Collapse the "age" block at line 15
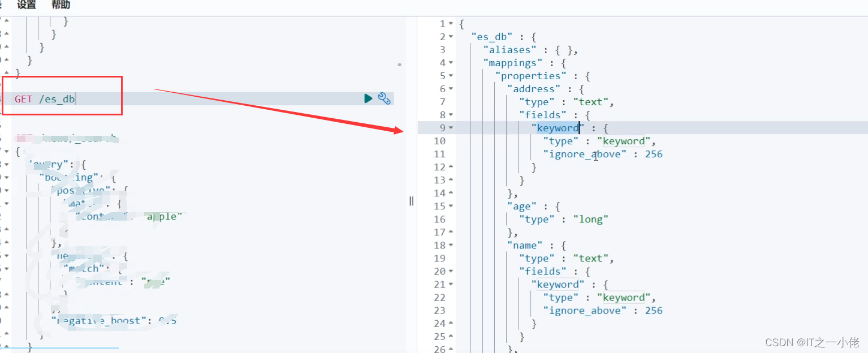The image size is (868, 353). [451, 206]
